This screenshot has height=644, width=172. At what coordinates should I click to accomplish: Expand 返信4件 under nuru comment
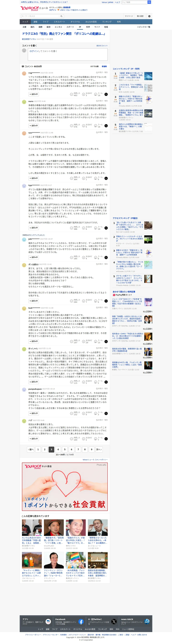(x=33, y=126)
